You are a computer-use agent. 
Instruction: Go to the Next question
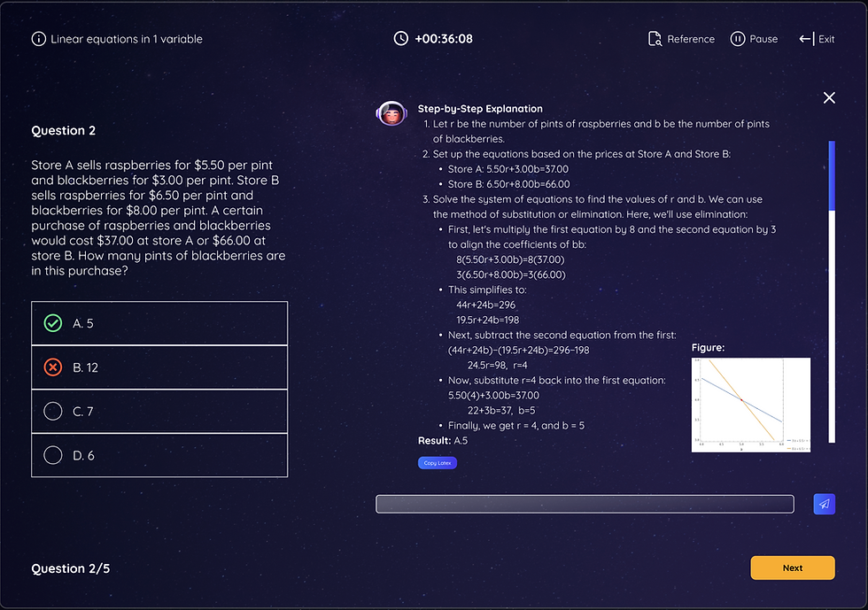tap(792, 568)
